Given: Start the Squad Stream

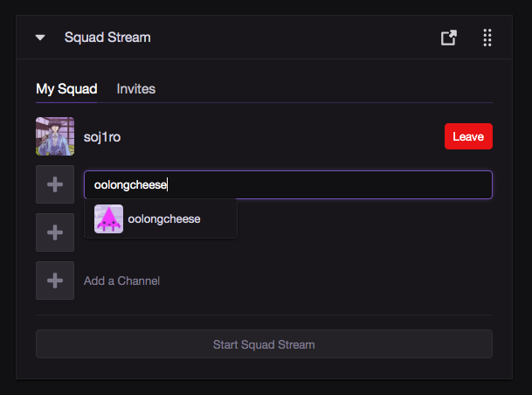Looking at the screenshot, I should click(x=264, y=344).
